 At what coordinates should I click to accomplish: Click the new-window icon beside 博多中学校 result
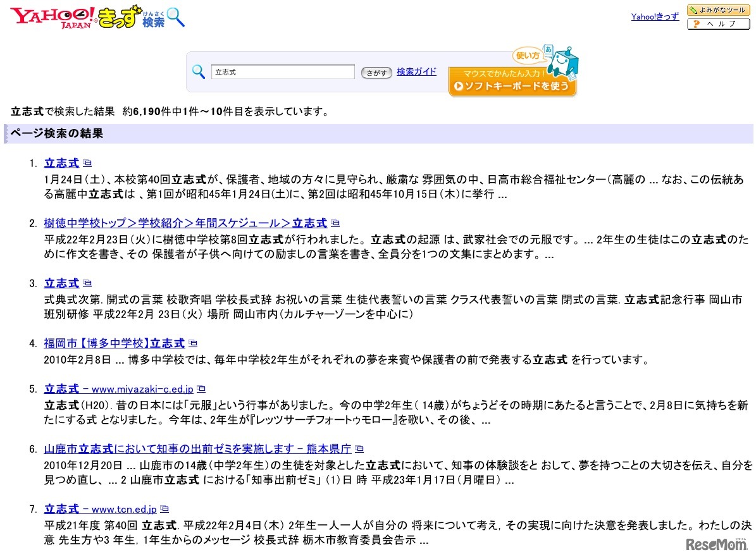coord(193,343)
